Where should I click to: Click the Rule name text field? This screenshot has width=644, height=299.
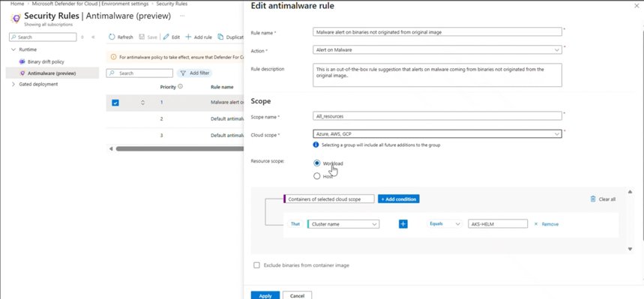[437, 31]
